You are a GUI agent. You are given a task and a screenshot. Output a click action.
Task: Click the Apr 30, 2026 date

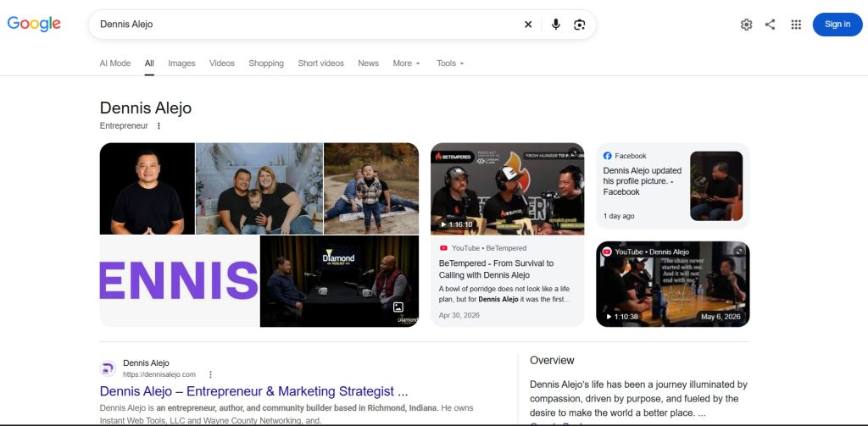459,315
